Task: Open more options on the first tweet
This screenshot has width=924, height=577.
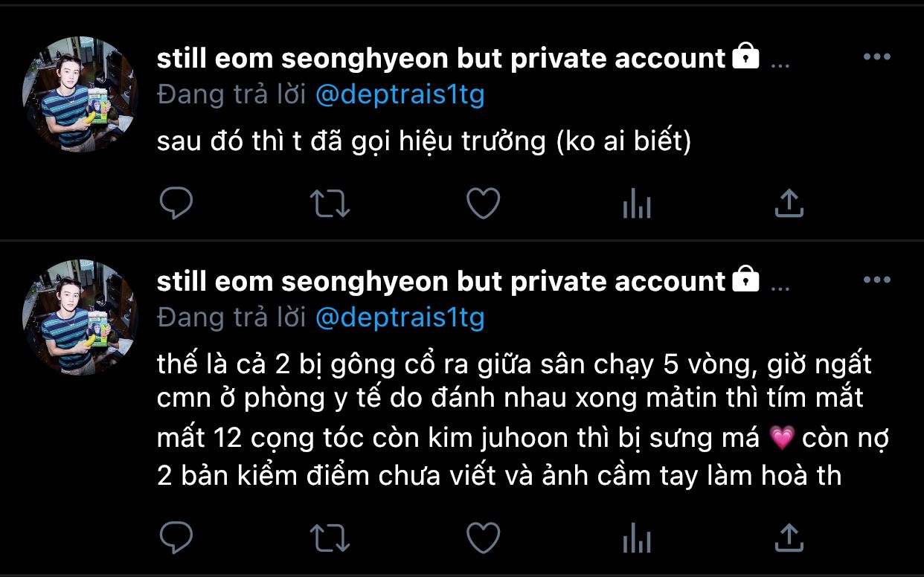Action: click(877, 57)
